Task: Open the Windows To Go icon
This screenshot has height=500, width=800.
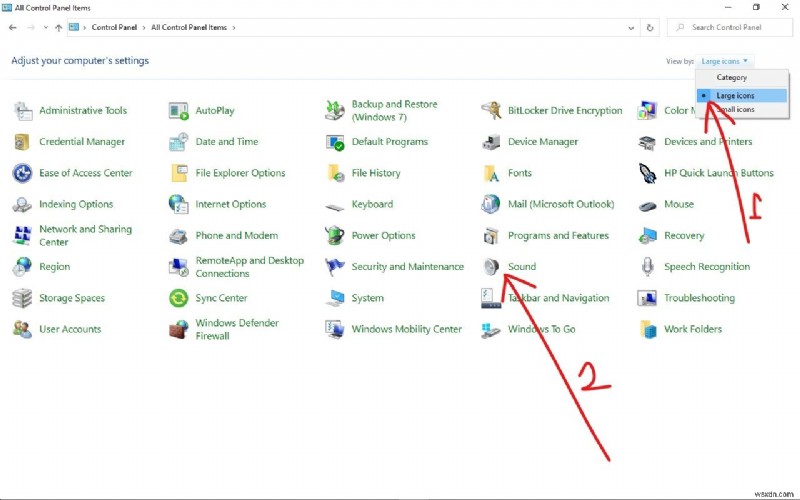Action: point(491,331)
